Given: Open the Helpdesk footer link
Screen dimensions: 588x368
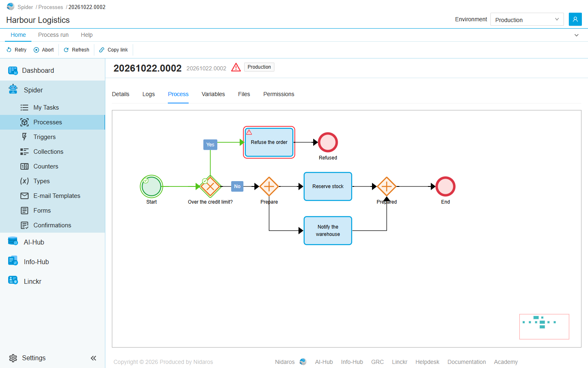Looking at the screenshot, I should click(x=428, y=362).
